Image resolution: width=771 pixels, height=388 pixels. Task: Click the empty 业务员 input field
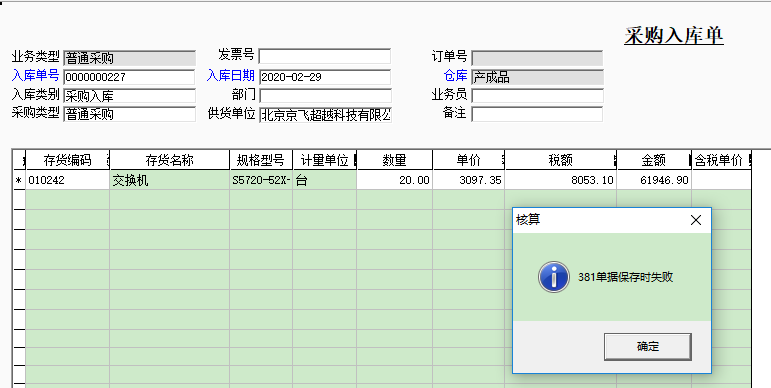(537, 96)
